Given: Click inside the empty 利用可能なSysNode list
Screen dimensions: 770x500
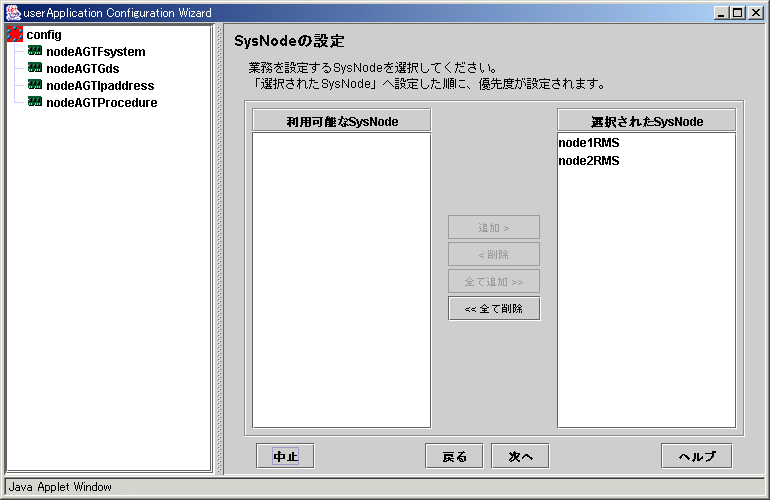Looking at the screenshot, I should (x=341, y=280).
